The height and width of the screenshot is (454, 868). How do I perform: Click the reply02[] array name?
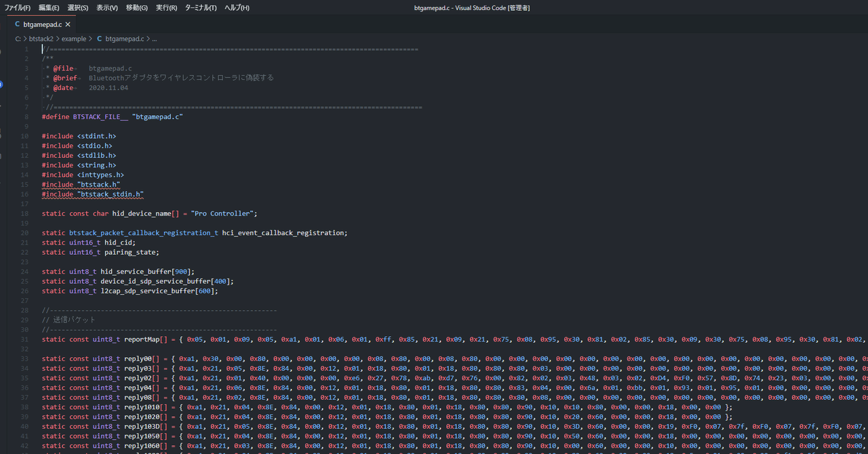(x=143, y=378)
